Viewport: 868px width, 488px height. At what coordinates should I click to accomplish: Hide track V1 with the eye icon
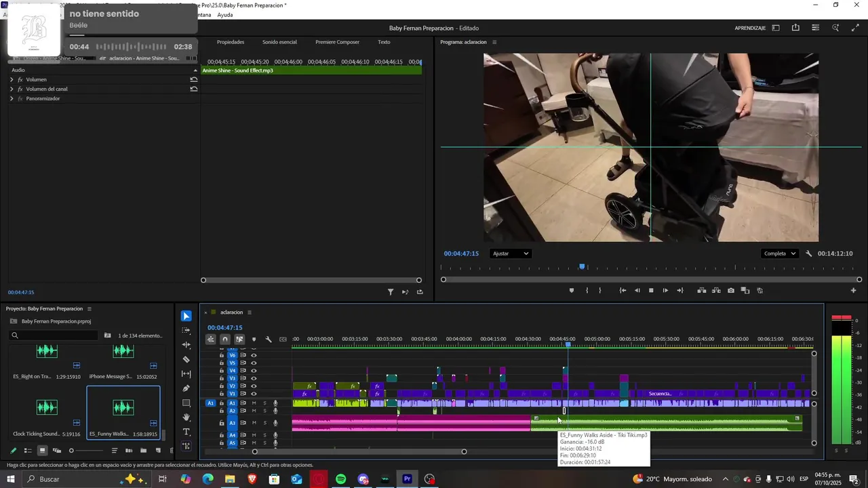[x=254, y=394]
